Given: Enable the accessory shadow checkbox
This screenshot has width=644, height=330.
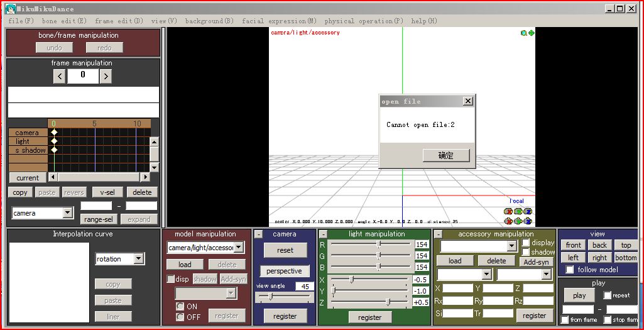Looking at the screenshot, I should tap(525, 251).
